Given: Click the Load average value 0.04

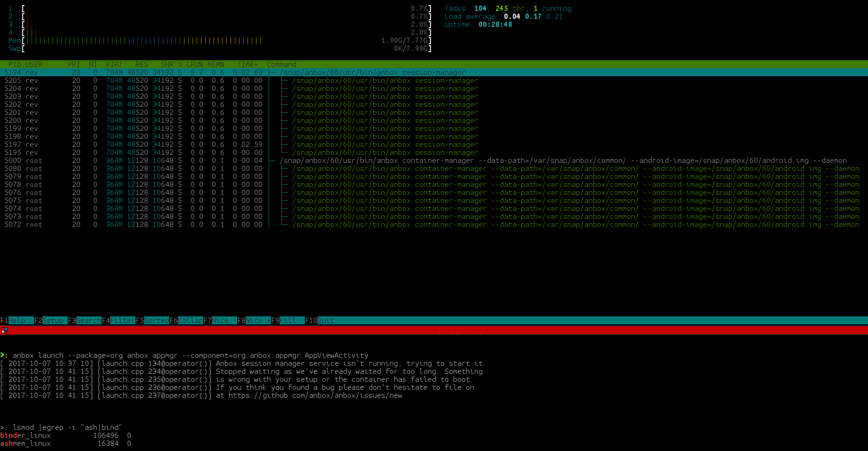Looking at the screenshot, I should click(x=512, y=16).
